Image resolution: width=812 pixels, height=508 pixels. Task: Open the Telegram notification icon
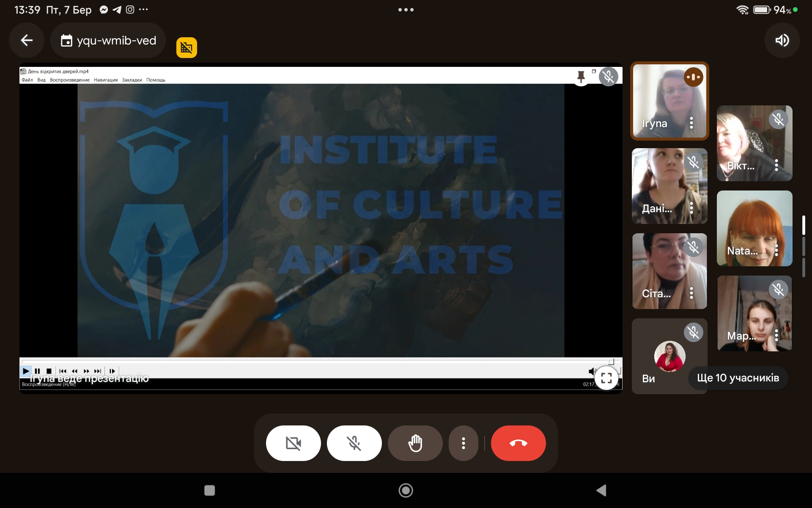[117, 10]
